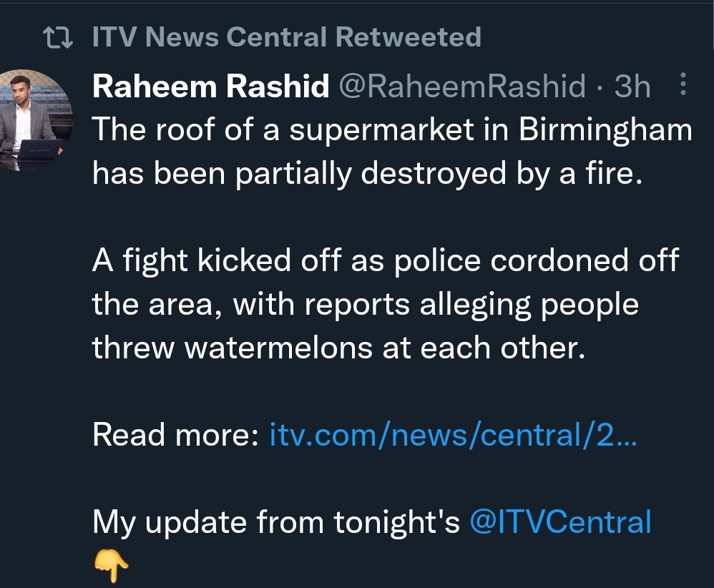Open the three-dot more options menu
The height and width of the screenshot is (588, 714).
[682, 86]
